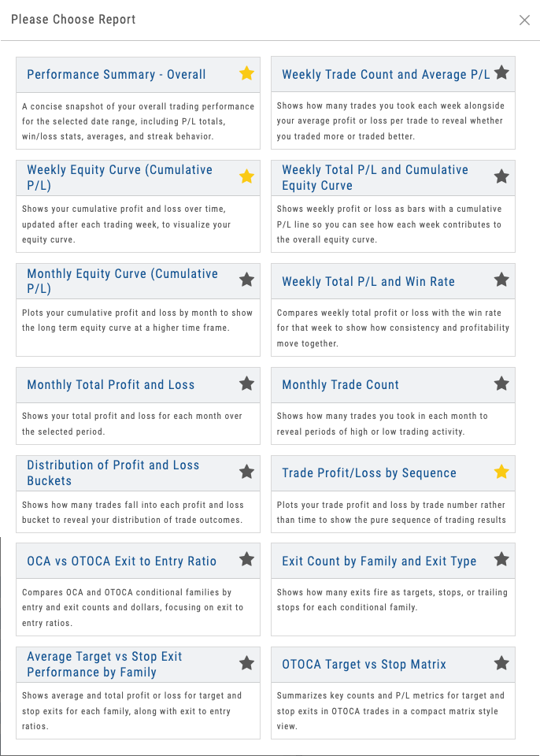Close the Please Choose Report dialog
The width and height of the screenshot is (540, 756).
point(524,20)
